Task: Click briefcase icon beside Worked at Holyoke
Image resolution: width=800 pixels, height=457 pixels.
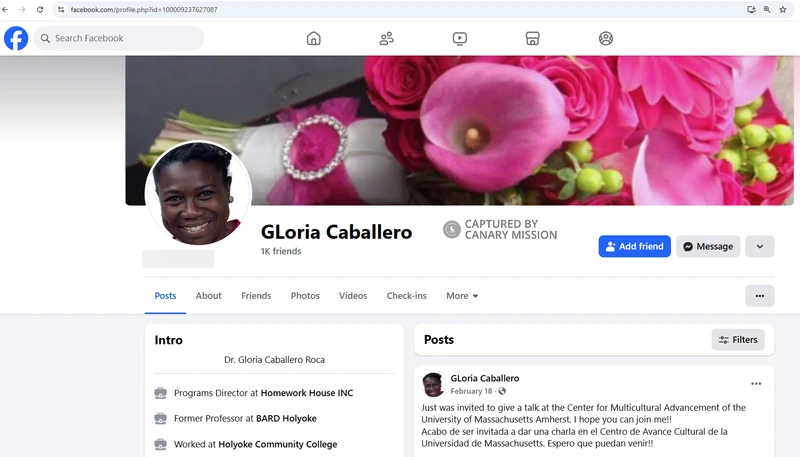Action: (160, 444)
